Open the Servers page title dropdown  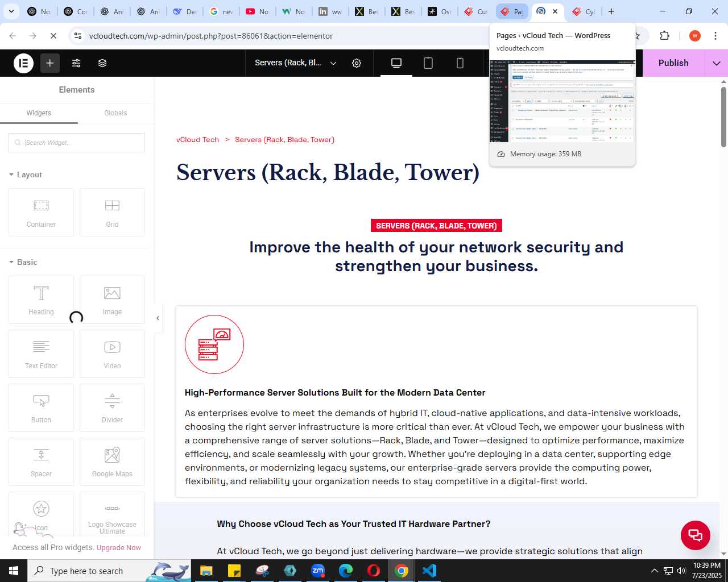(296, 63)
